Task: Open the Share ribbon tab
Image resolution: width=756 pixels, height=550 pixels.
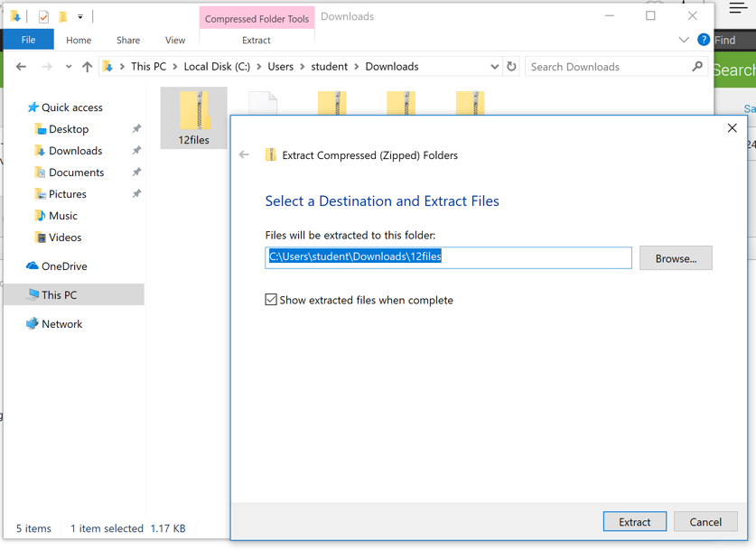Action: tap(128, 40)
